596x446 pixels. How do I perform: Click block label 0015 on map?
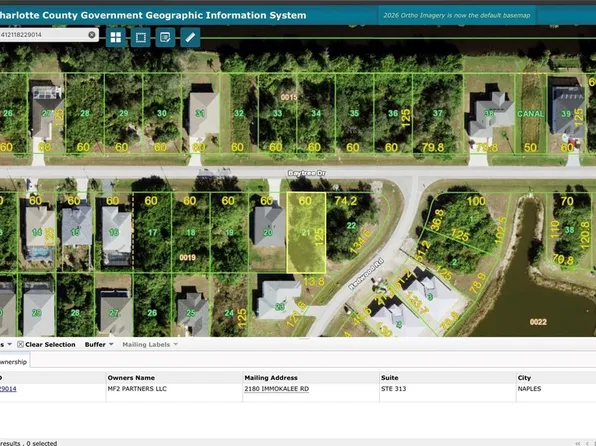(289, 97)
